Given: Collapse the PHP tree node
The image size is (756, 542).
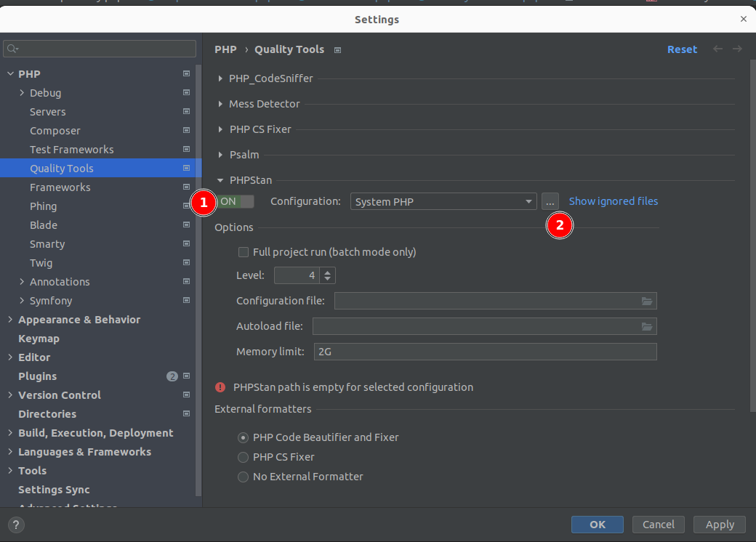Looking at the screenshot, I should point(11,73).
